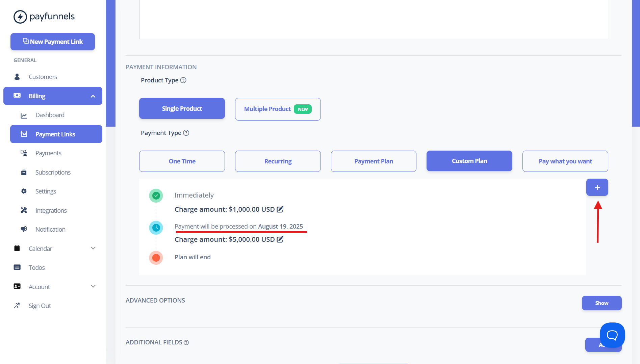Choose the One Time payment type
This screenshot has width=640, height=364.
click(182, 161)
